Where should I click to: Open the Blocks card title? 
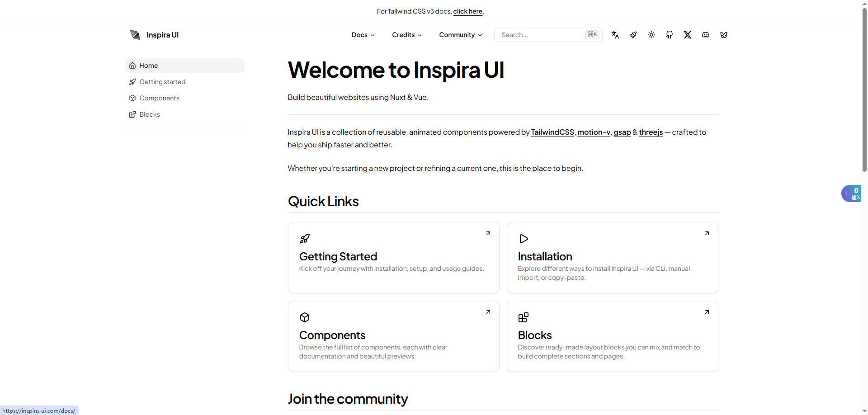pyautogui.click(x=535, y=335)
